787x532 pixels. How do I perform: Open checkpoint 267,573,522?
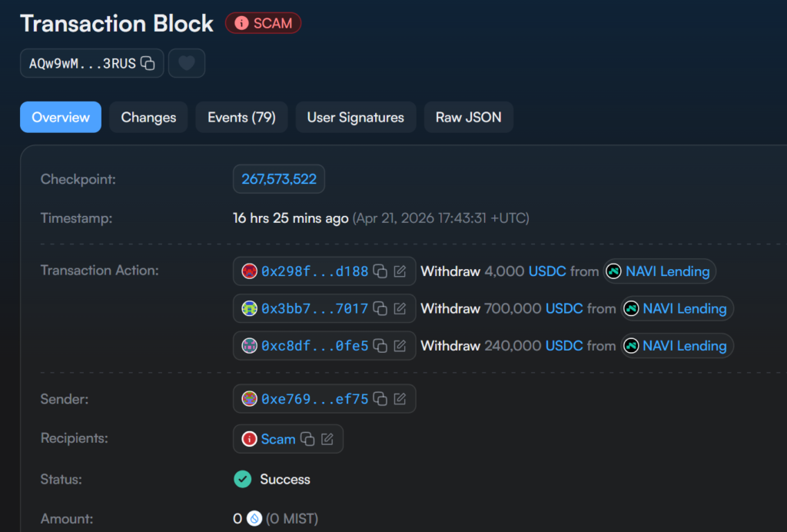(x=278, y=179)
